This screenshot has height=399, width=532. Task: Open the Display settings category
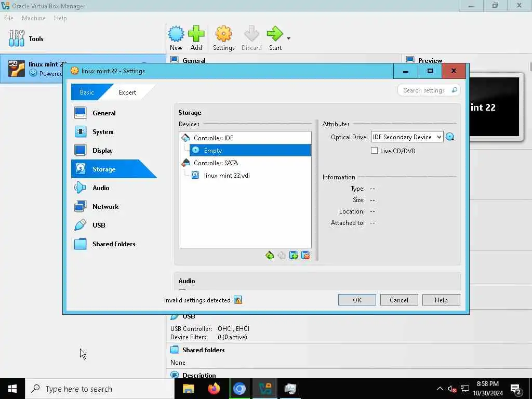pyautogui.click(x=114, y=150)
